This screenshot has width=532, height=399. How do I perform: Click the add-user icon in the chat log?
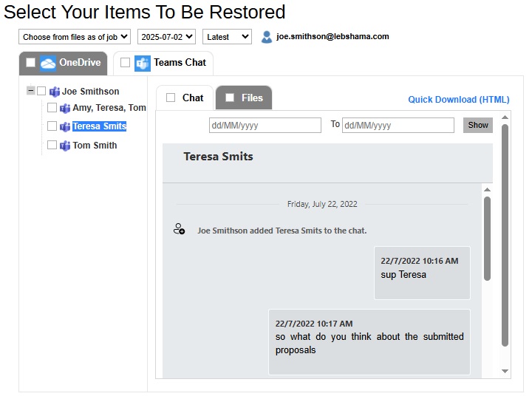[179, 230]
